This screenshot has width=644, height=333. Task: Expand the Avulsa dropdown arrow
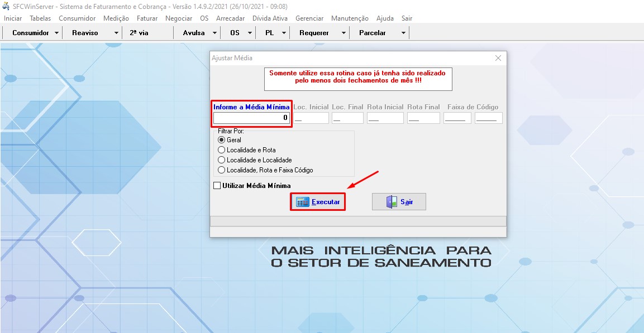(214, 33)
